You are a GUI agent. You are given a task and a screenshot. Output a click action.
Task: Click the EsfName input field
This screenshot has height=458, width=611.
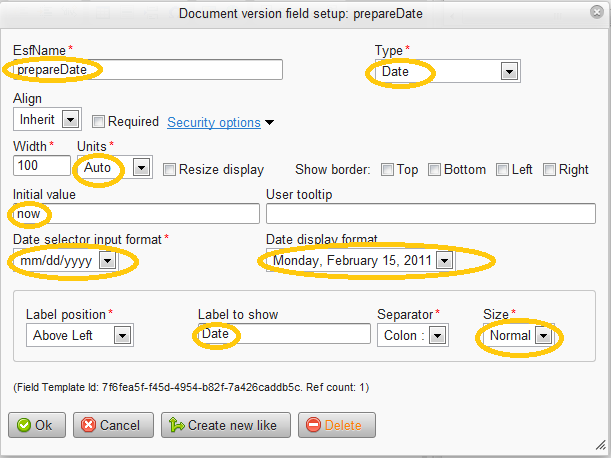click(148, 70)
